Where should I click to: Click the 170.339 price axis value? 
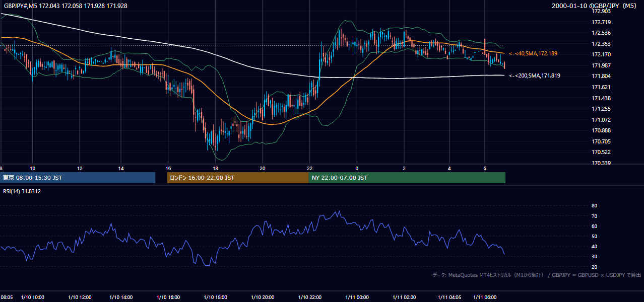click(601, 163)
